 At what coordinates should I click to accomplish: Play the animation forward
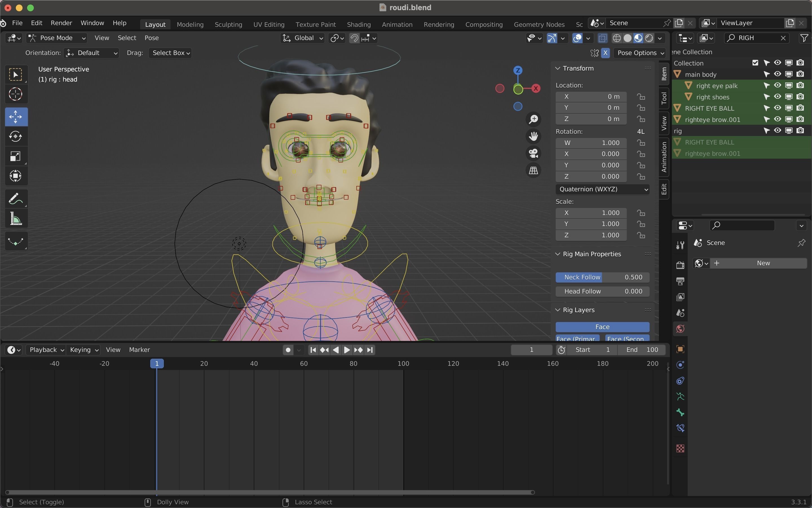[x=347, y=350]
